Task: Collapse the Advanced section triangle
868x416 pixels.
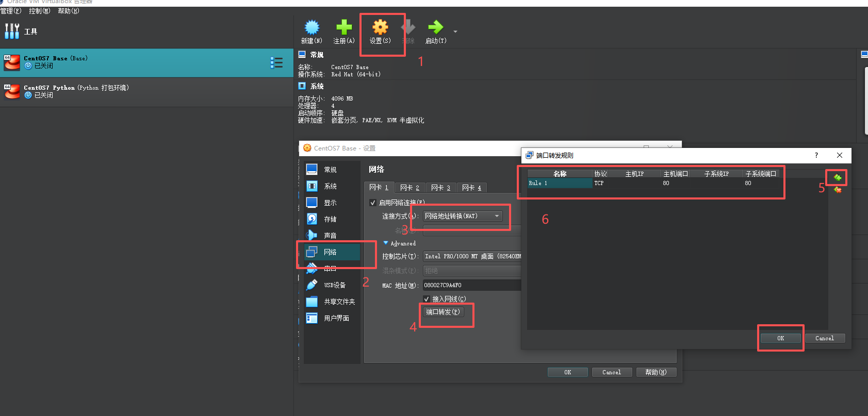Action: (386, 243)
